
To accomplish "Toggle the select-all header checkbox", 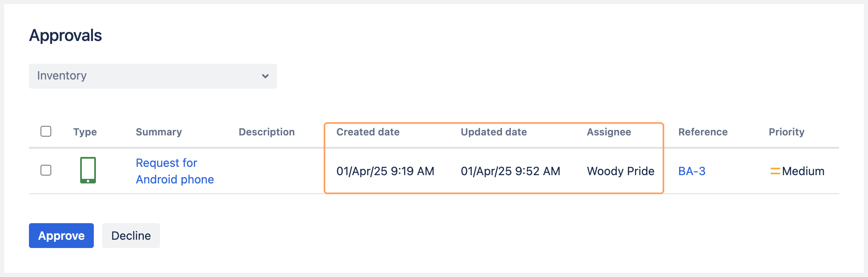I will point(46,131).
